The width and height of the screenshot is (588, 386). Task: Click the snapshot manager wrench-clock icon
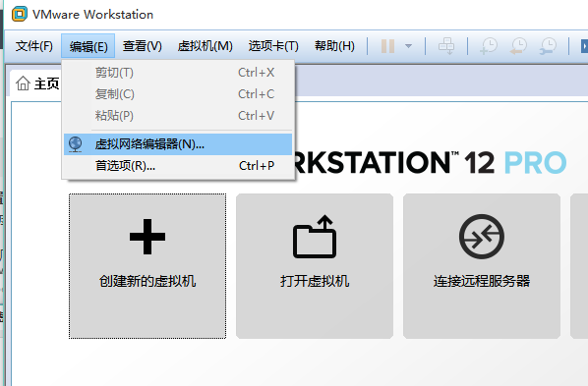548,46
